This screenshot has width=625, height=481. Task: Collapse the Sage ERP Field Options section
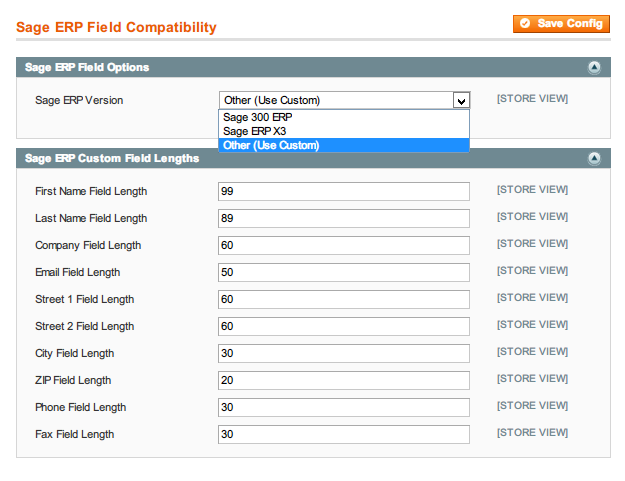(594, 67)
